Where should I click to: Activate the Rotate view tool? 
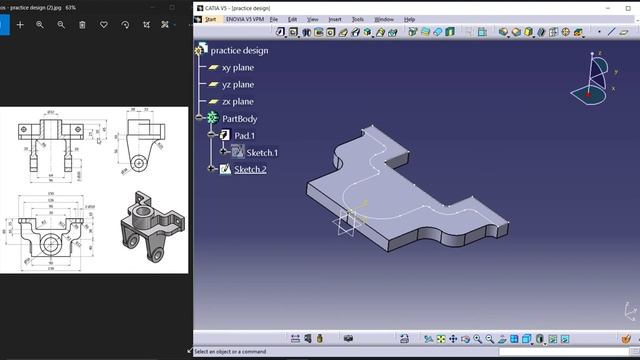pos(465,339)
